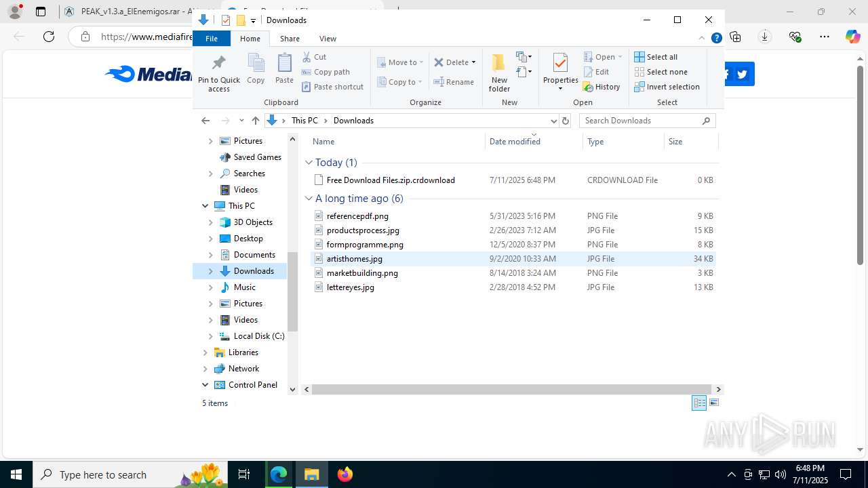The image size is (868, 488).
Task: Create a New folder from ribbon
Action: (x=499, y=73)
